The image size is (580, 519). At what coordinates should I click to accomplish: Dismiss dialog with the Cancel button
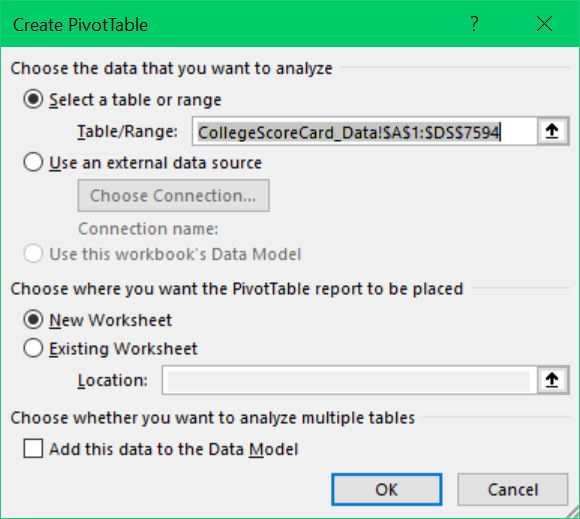tap(513, 489)
